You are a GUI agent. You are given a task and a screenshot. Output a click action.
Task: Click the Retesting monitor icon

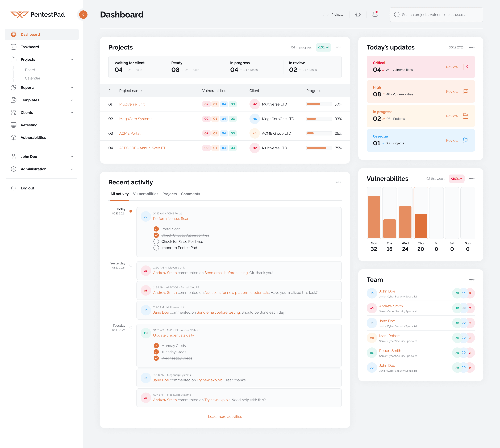tap(14, 125)
